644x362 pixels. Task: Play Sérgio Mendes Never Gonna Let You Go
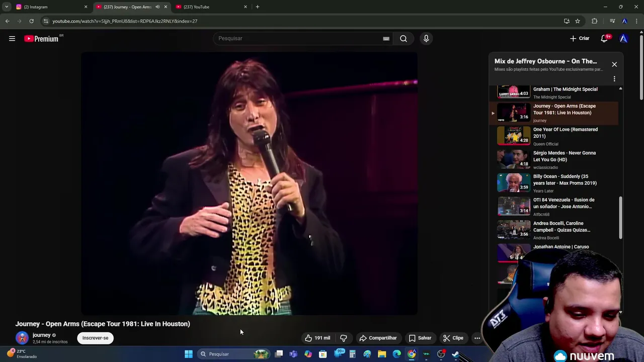[x=553, y=160]
